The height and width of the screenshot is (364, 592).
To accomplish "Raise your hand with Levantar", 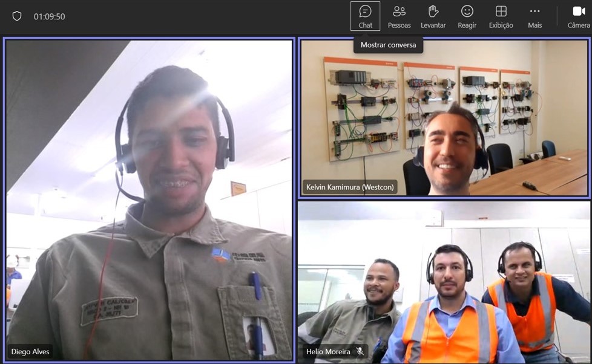I will point(433,16).
